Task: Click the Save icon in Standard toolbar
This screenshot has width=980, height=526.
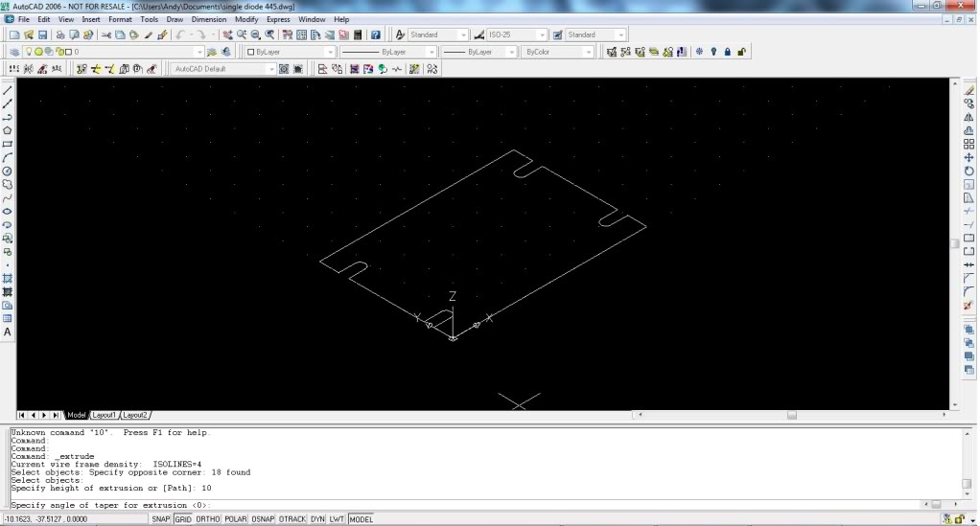Action: (x=40, y=34)
